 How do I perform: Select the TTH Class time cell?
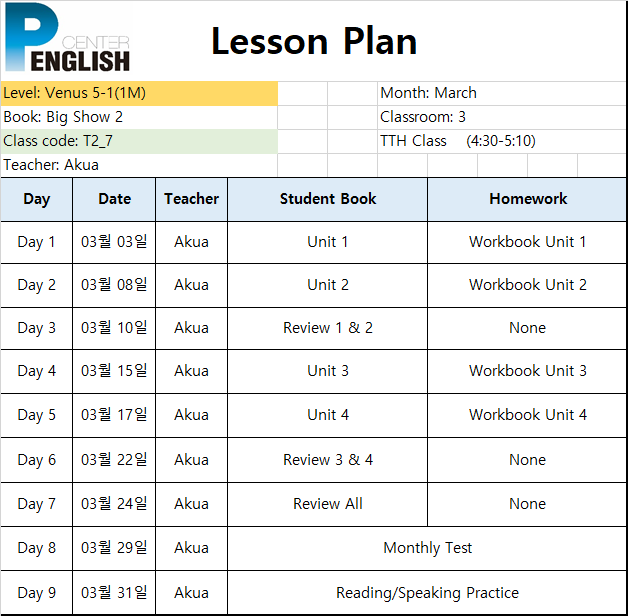click(x=502, y=142)
